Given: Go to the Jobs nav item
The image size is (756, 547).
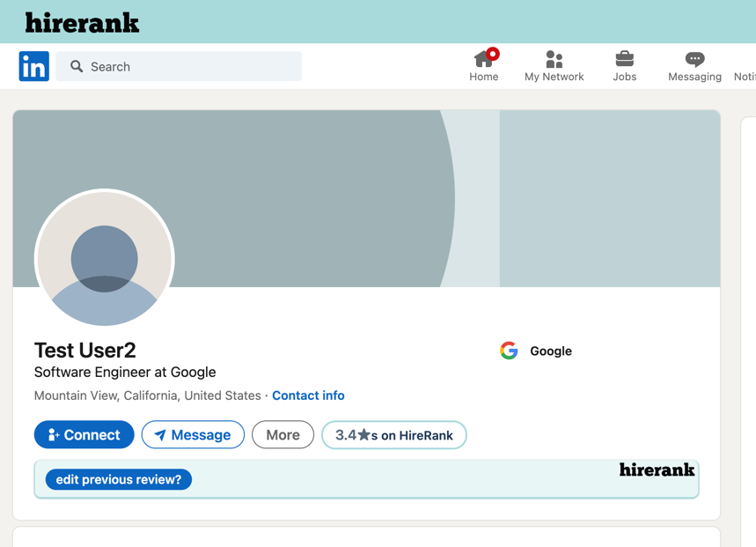Looking at the screenshot, I should click(624, 65).
